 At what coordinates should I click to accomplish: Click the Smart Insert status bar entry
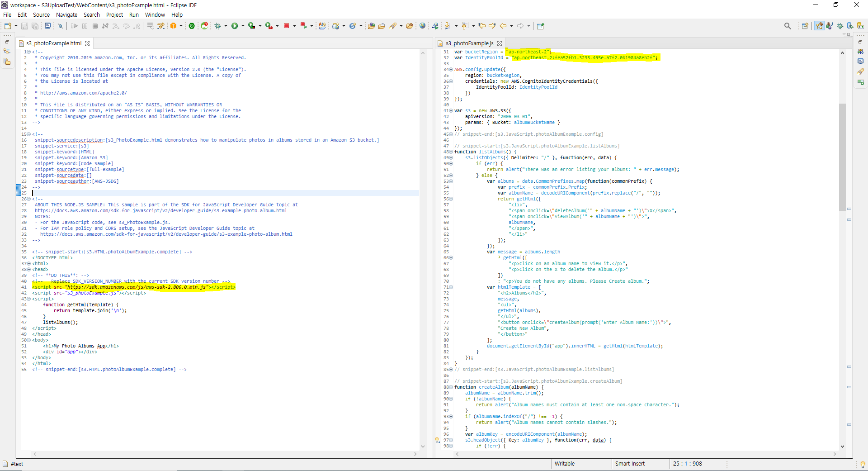630,464
